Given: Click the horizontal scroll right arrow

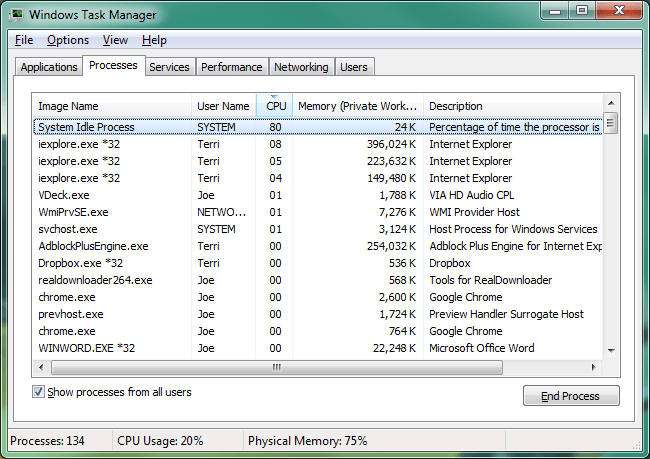Looking at the screenshot, I should [x=594, y=367].
